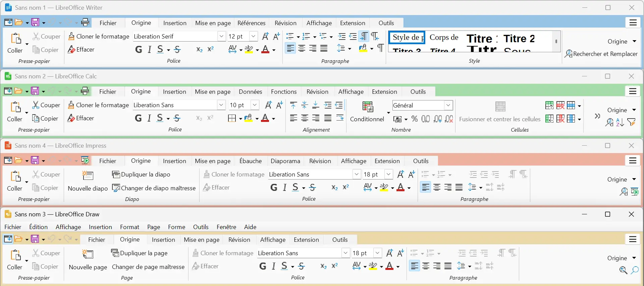Increase font size in the Writer window
This screenshot has width=644, height=286.
click(x=265, y=36)
